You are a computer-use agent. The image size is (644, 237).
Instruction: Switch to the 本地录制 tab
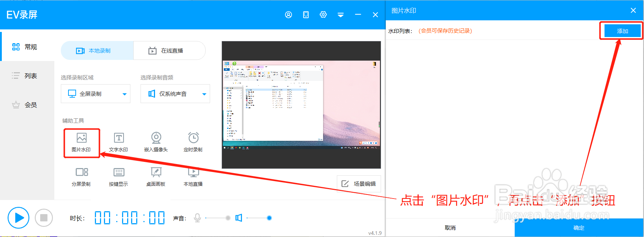[97, 50]
